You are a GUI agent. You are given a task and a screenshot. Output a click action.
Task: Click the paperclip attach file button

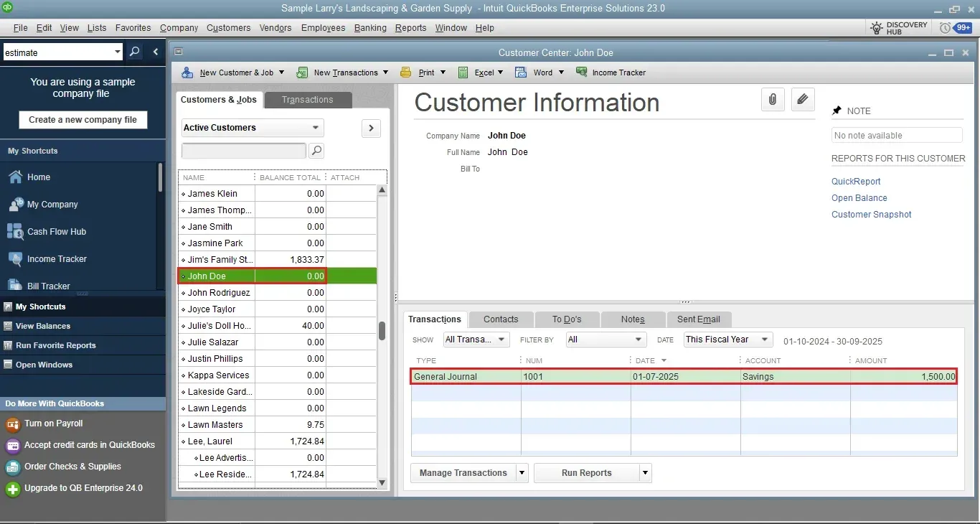click(773, 100)
